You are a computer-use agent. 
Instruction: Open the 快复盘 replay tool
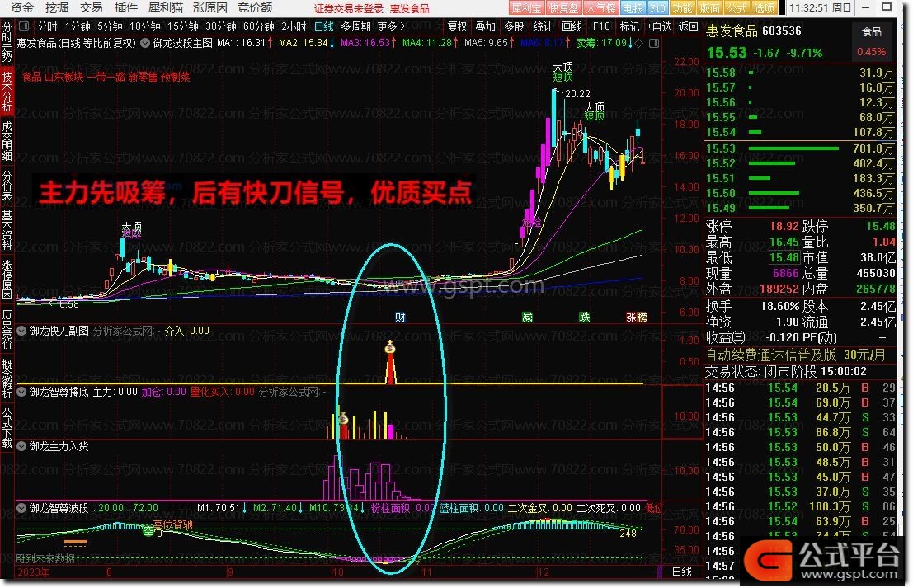pyautogui.click(x=563, y=8)
